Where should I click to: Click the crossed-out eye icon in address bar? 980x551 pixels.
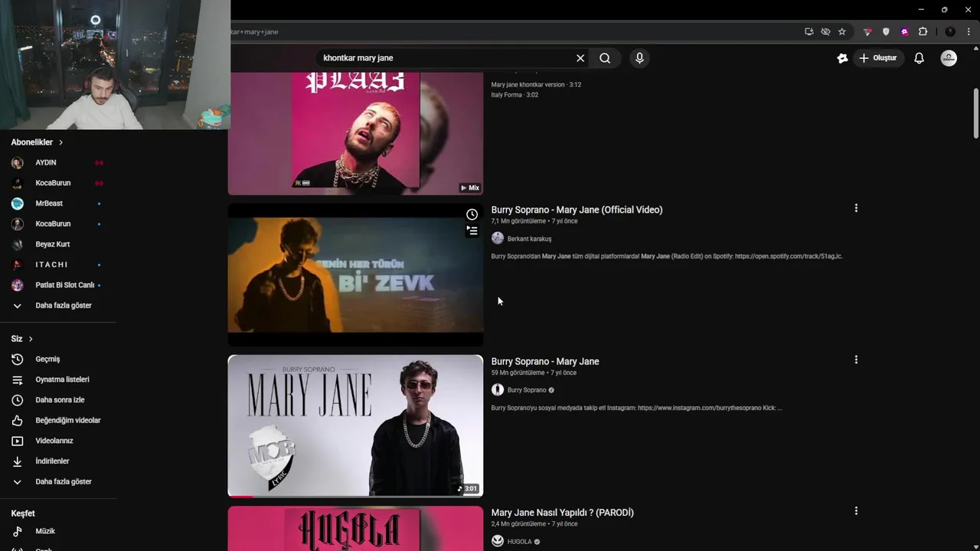(x=825, y=32)
